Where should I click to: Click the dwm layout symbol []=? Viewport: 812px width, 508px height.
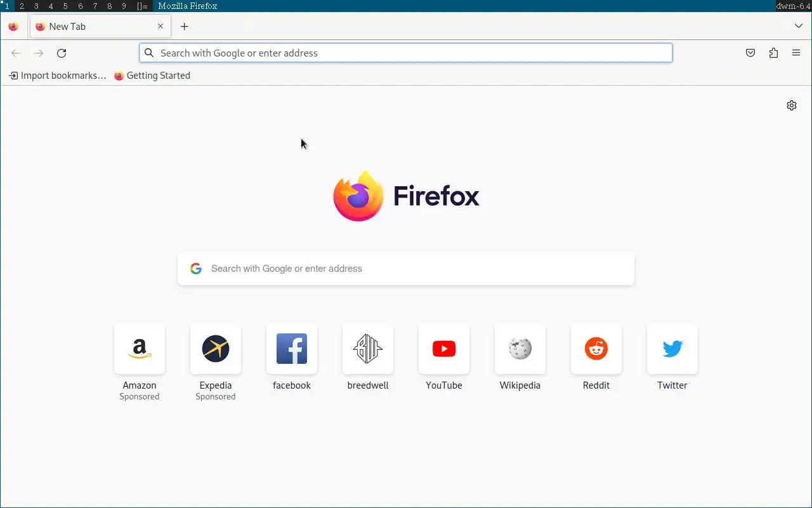[142, 6]
